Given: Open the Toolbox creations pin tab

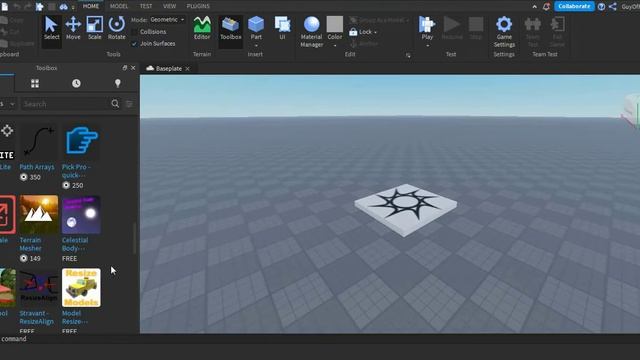Looking at the screenshot, I should (x=118, y=84).
